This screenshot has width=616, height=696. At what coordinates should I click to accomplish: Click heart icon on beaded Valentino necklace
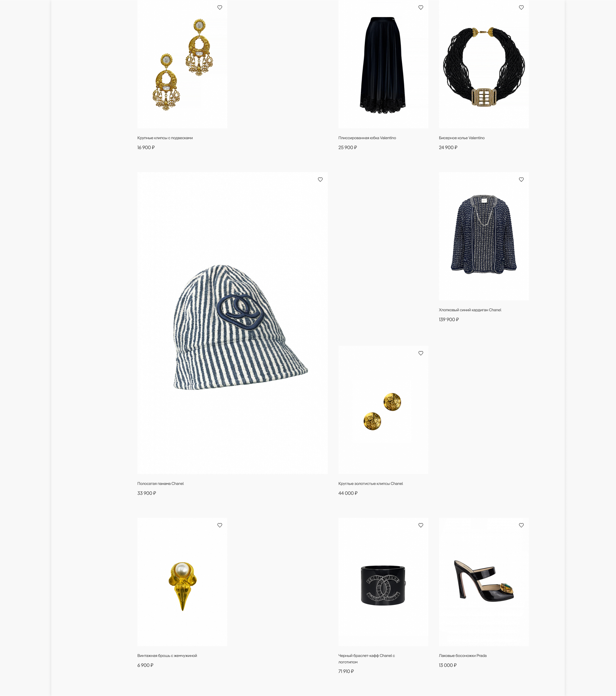click(521, 7)
